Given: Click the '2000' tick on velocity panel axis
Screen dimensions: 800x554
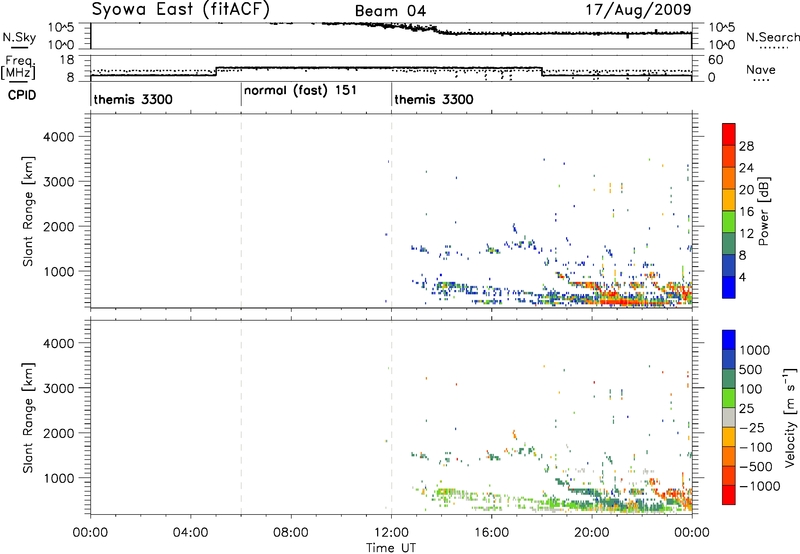Looking at the screenshot, I should coord(59,433).
